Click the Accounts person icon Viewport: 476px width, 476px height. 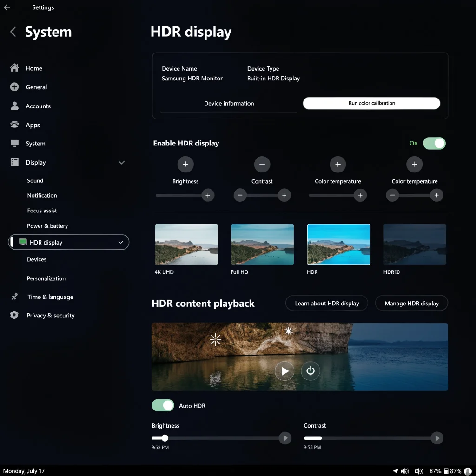coord(14,106)
